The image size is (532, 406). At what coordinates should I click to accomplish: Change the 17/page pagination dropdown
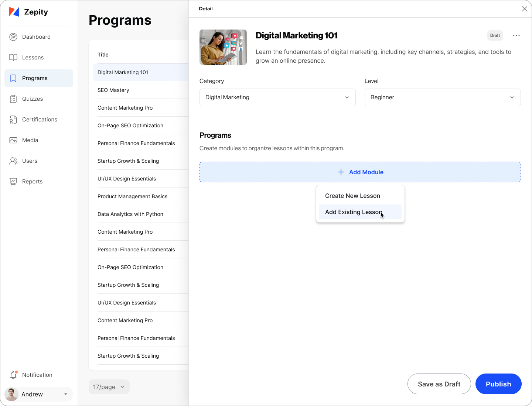point(109,387)
